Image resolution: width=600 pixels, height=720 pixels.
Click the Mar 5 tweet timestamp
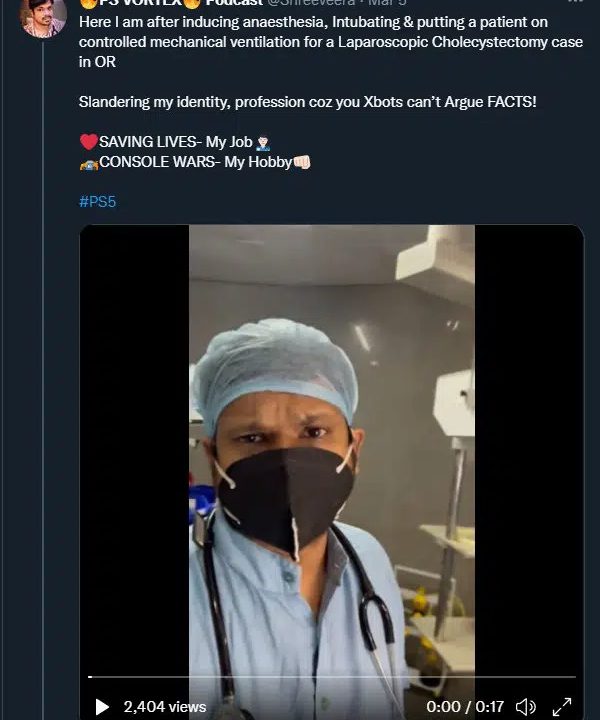[387, 3]
